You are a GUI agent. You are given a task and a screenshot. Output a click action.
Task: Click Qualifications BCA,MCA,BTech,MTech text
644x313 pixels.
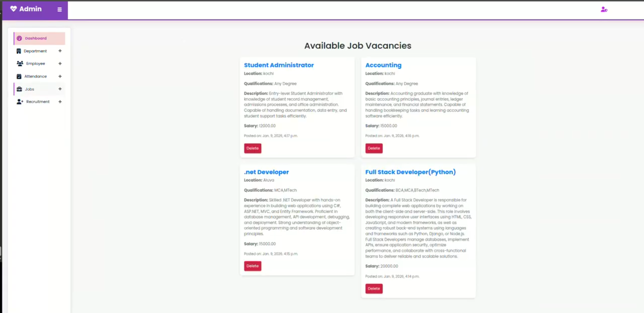tap(402, 190)
